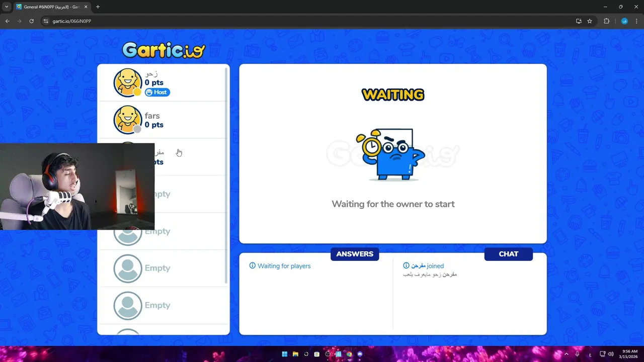Click the Arabic chat message line

(430, 275)
